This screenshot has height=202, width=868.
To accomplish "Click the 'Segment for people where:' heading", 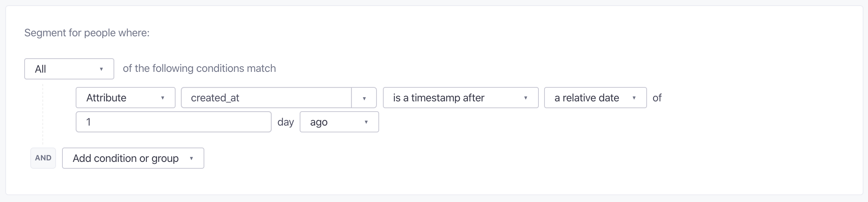I will click(x=87, y=33).
